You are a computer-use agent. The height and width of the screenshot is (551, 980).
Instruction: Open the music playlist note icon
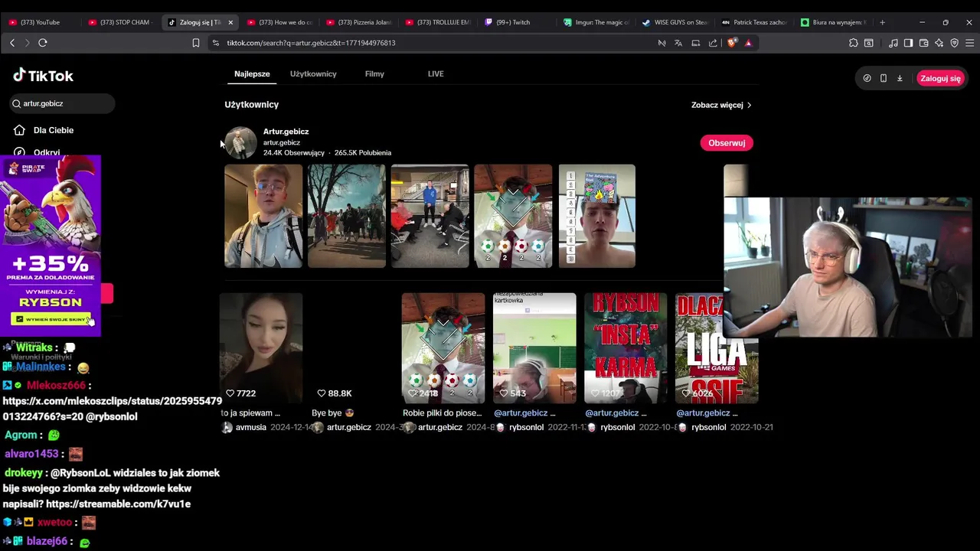click(893, 43)
